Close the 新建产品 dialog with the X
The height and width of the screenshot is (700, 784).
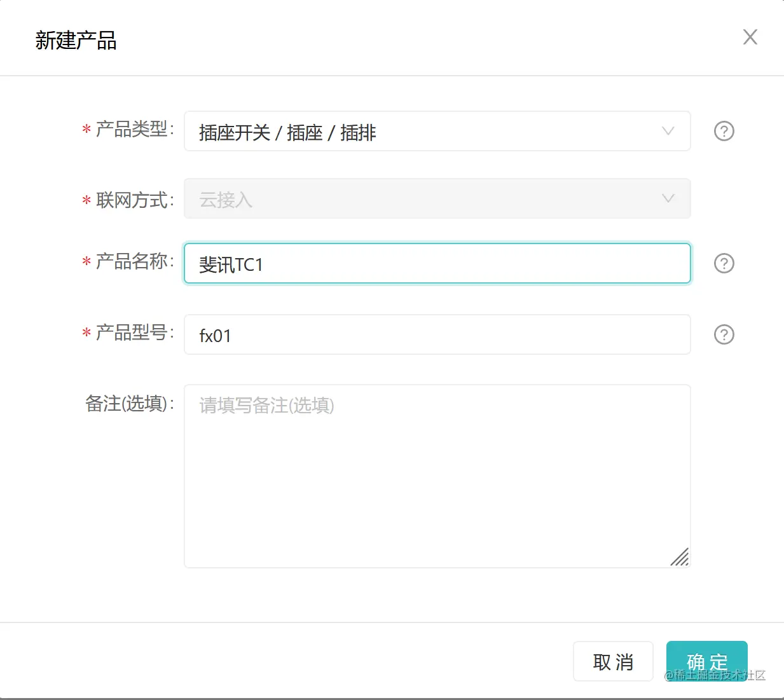pyautogui.click(x=750, y=38)
